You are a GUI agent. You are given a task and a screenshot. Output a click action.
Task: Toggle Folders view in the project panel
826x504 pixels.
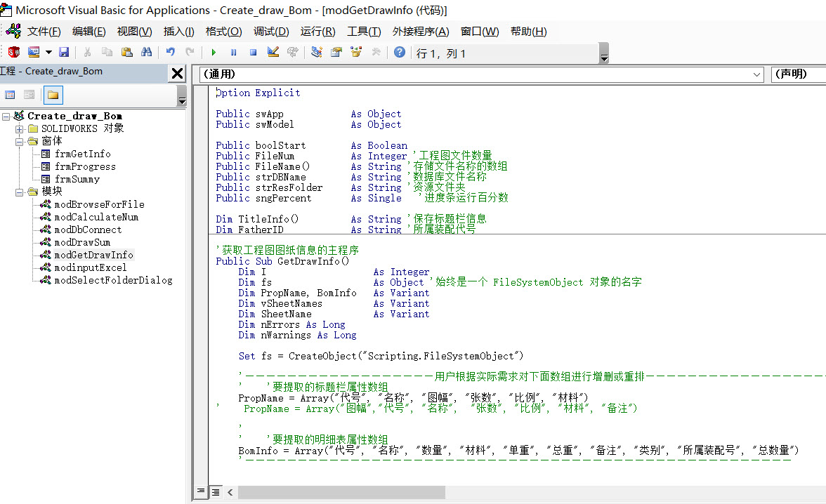[x=53, y=95]
